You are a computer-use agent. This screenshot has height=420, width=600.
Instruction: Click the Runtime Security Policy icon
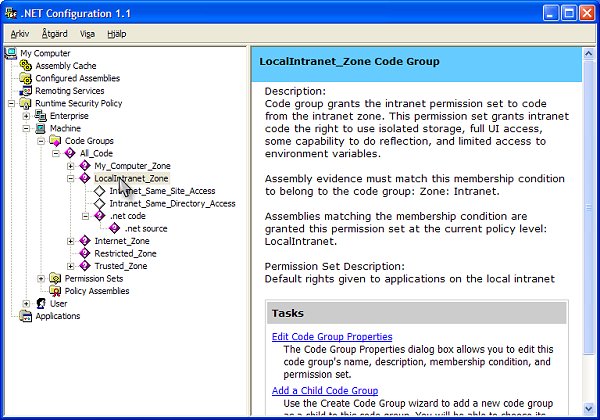(26, 103)
